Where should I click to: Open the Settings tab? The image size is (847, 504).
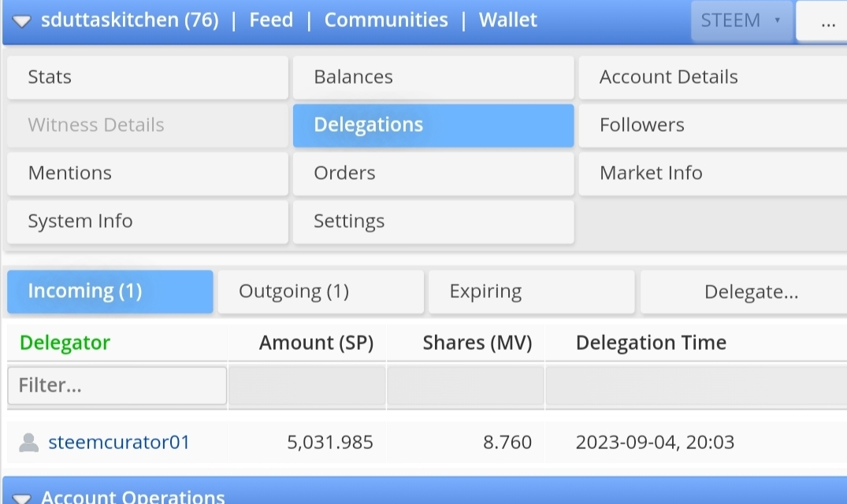(433, 221)
